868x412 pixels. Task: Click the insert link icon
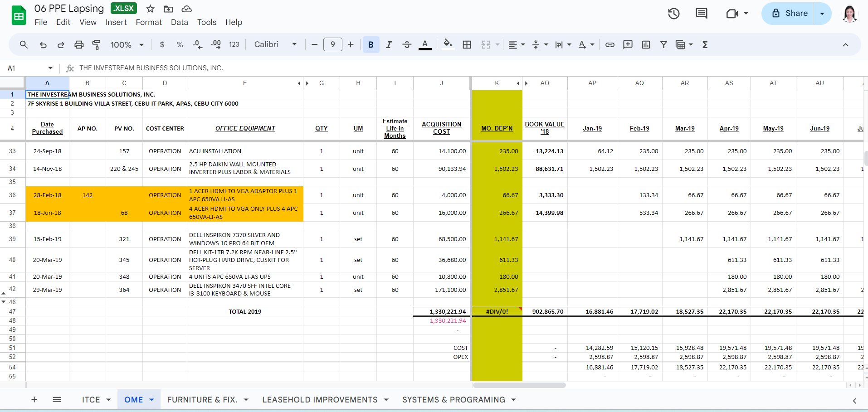610,44
